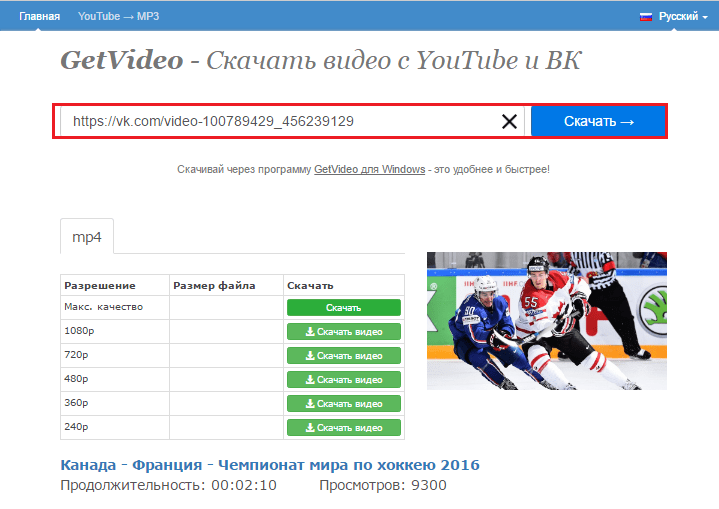
Task: Click the 360p resolution label
Action: [76, 403]
